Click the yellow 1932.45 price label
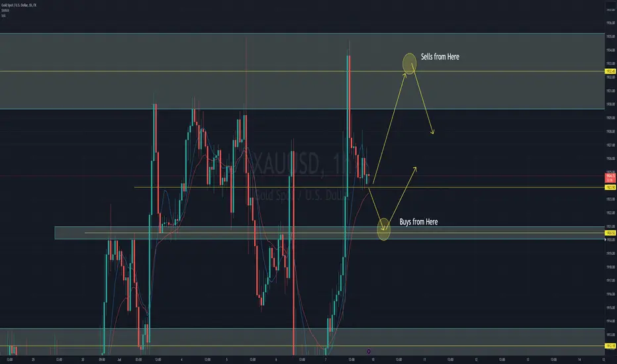 (610, 71)
